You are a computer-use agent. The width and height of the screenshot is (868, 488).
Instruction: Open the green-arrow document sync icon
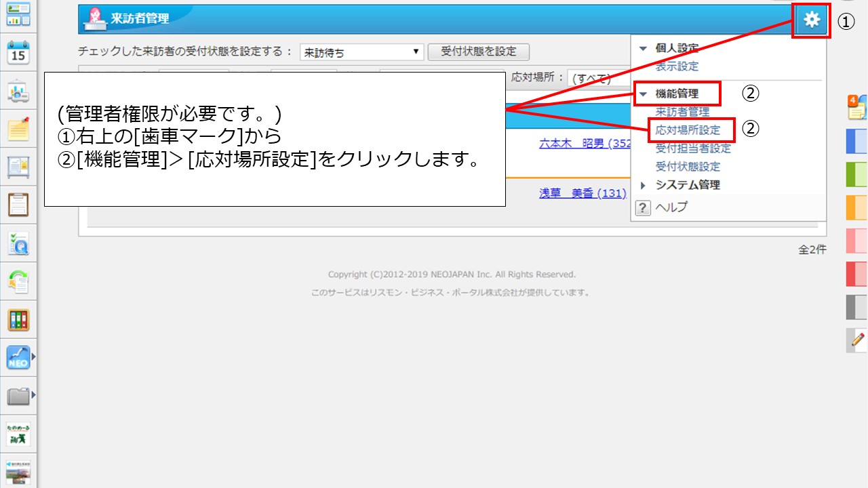(x=18, y=281)
